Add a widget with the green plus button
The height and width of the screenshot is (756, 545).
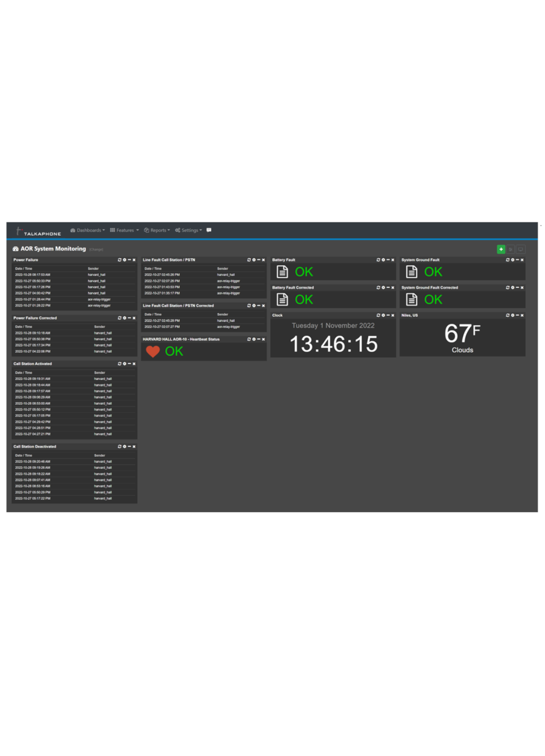click(x=501, y=249)
